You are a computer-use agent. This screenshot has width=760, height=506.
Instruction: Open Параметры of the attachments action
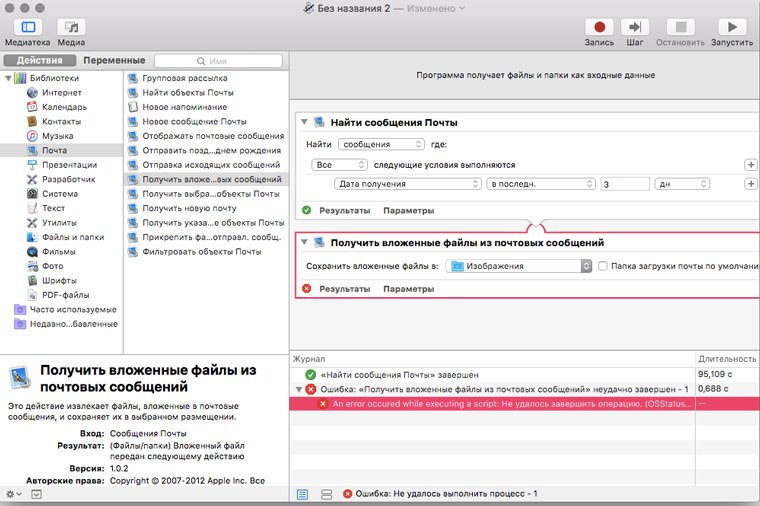pyautogui.click(x=408, y=289)
